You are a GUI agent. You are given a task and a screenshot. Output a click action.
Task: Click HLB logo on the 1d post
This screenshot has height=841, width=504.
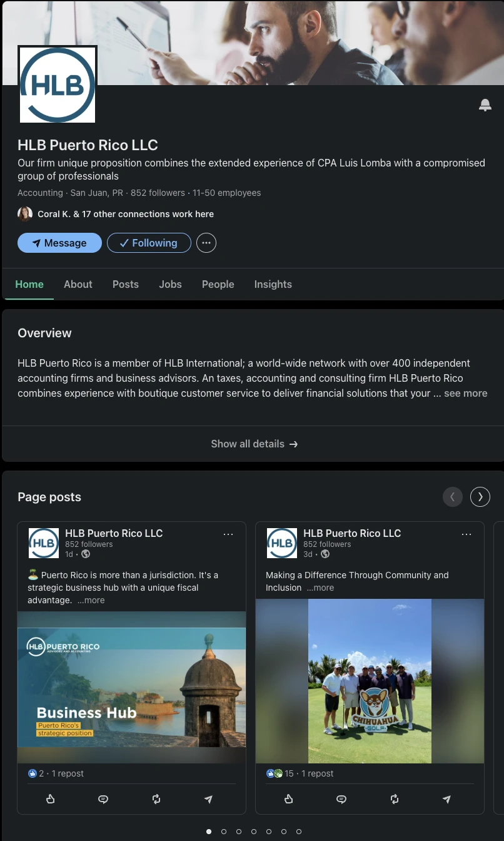click(44, 543)
